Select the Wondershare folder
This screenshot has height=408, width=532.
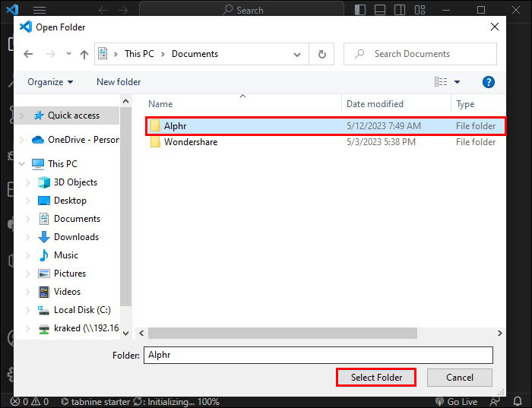326,142
